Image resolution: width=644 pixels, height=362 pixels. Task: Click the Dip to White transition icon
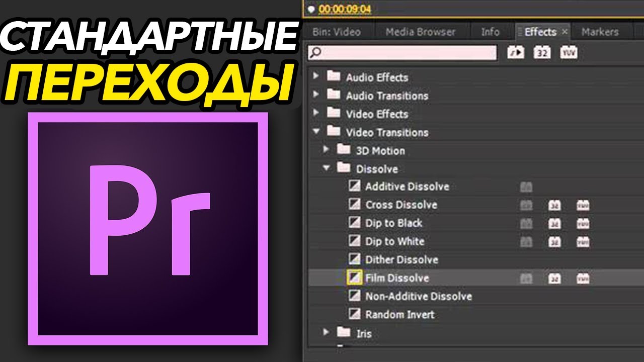355,241
